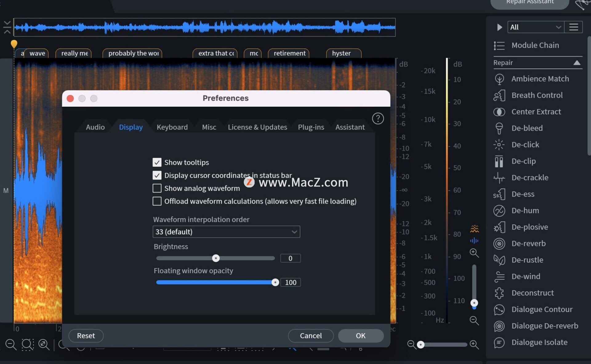Screen dimensions: 591x364
Task: Open the Waveform interpolation order dropdown
Action: pos(226,232)
